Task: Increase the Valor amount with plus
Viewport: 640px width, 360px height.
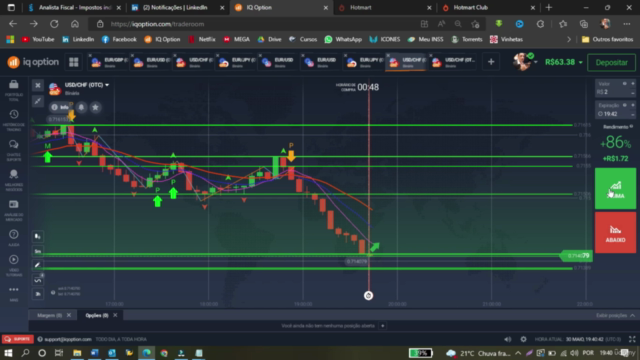Action: coord(633,84)
